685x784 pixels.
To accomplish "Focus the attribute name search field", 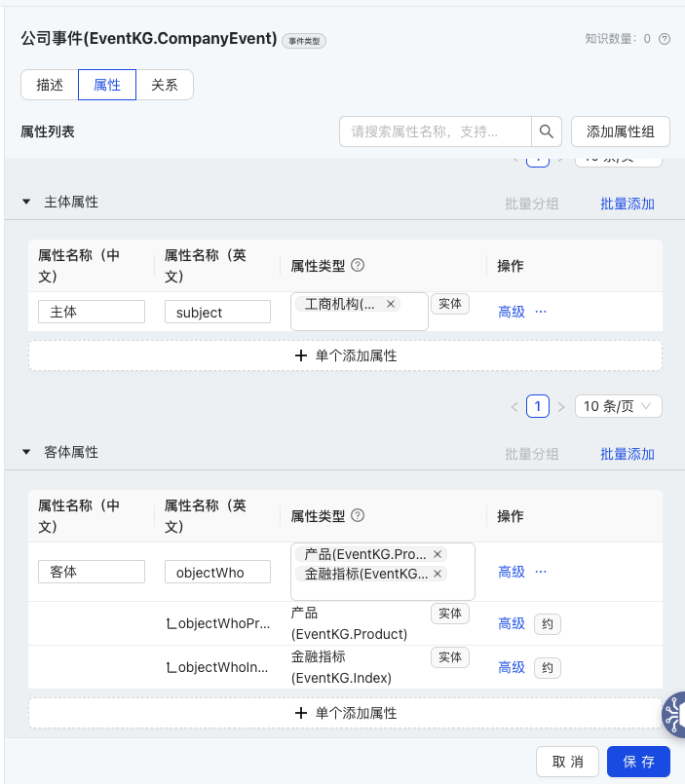I will pos(435,131).
